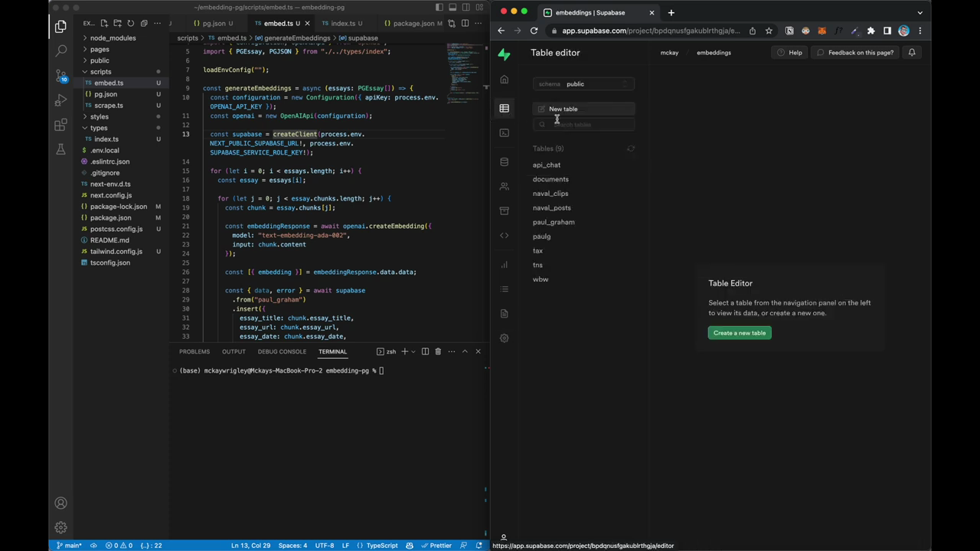This screenshot has height=551, width=980.
Task: Open the Extensions view in VS Code
Action: 60,125
